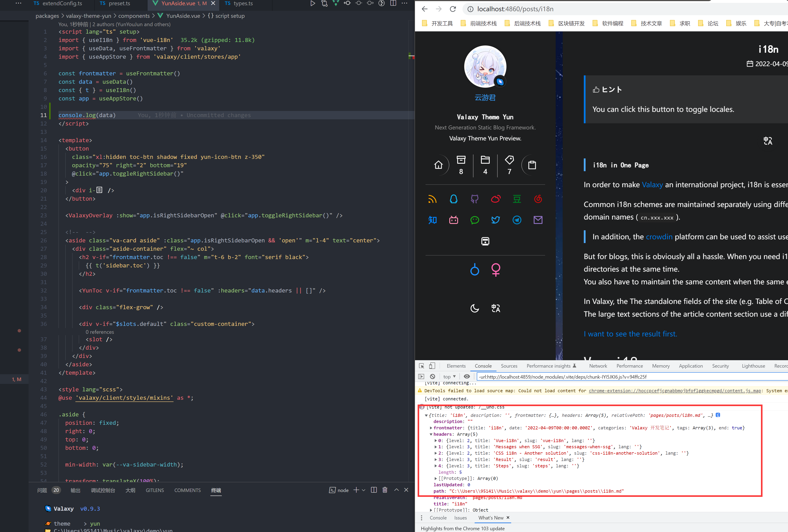788x532 pixels.
Task: Toggle dark mode with the moon icon
Action: pyautogui.click(x=474, y=308)
